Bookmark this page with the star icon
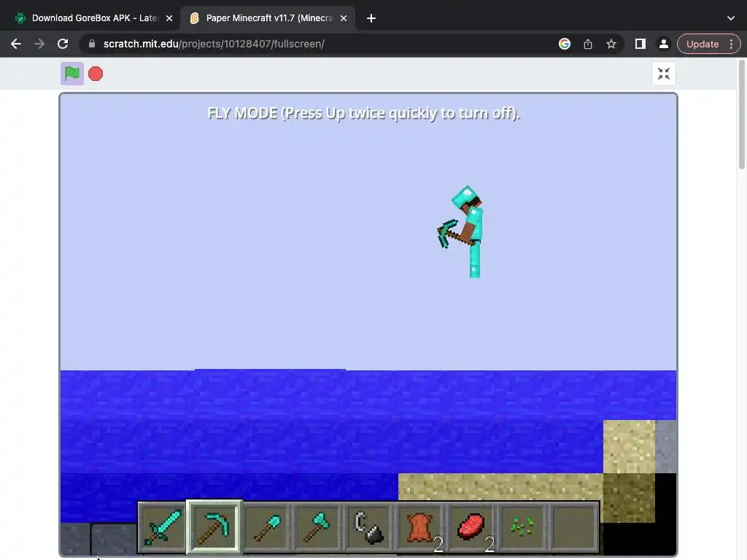The image size is (747, 560). 611,44
